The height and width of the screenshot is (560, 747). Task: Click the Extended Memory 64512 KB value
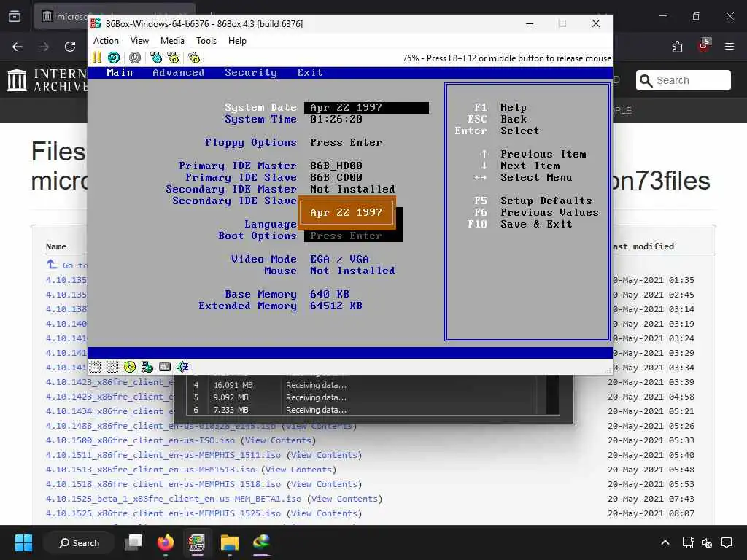(x=336, y=306)
